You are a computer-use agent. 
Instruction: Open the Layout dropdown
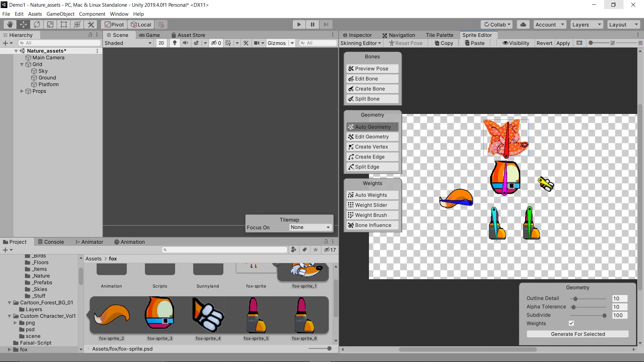tap(623, 24)
